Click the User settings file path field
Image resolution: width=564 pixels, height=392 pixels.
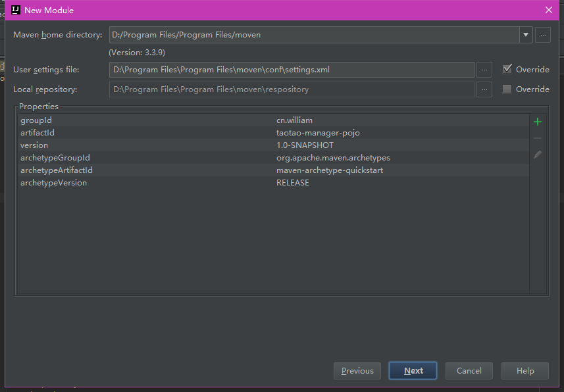[x=292, y=70]
